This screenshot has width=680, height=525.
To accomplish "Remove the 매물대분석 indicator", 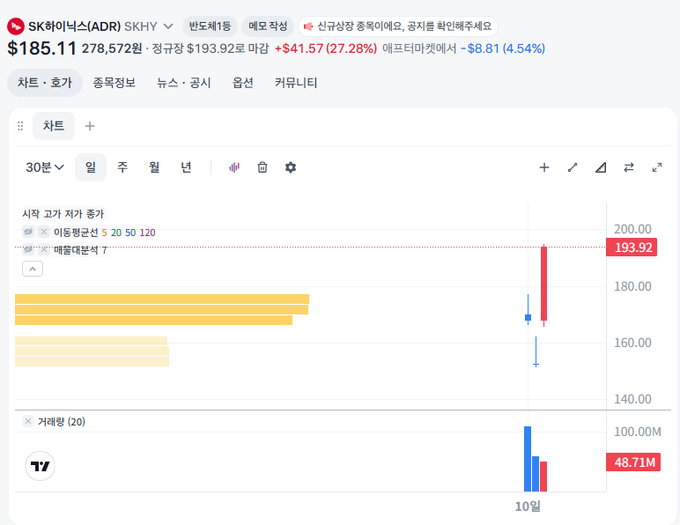I will (x=44, y=250).
